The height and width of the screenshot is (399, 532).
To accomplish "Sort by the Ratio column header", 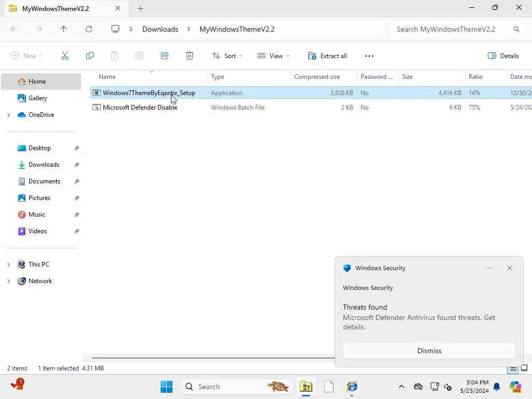I will (486, 77).
